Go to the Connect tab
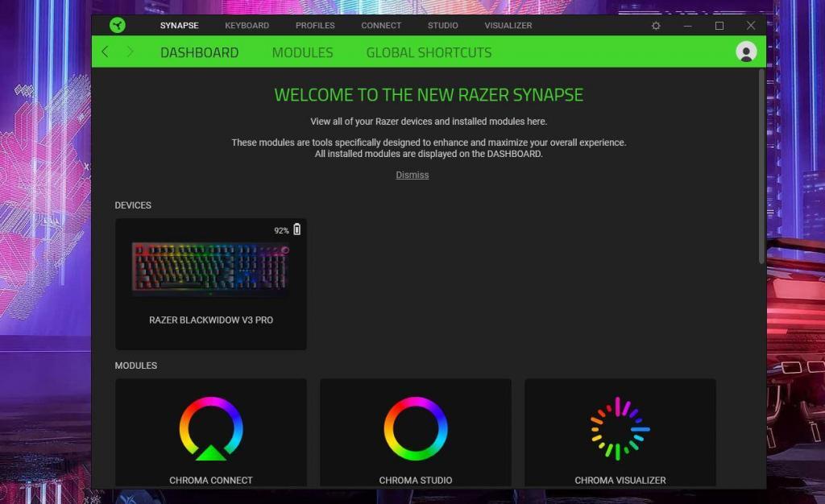This screenshot has width=825, height=504. [x=381, y=26]
